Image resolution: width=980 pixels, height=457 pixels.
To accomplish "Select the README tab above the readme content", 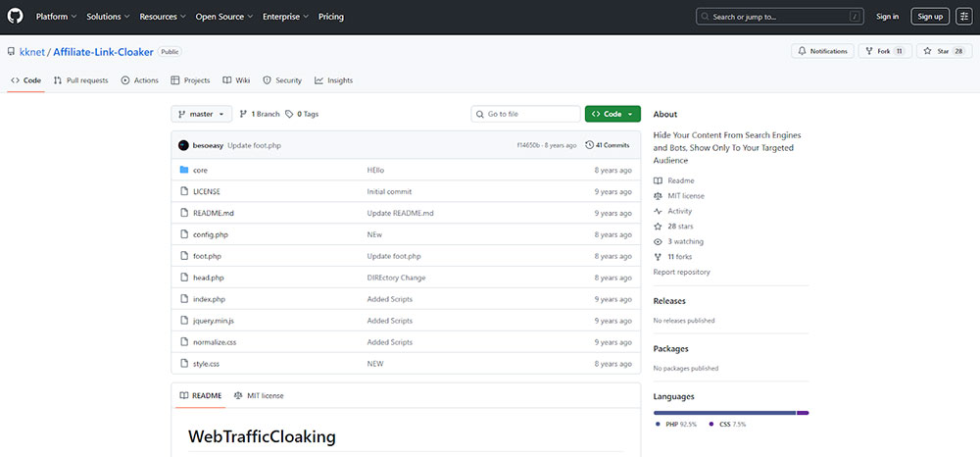I will pos(201,396).
